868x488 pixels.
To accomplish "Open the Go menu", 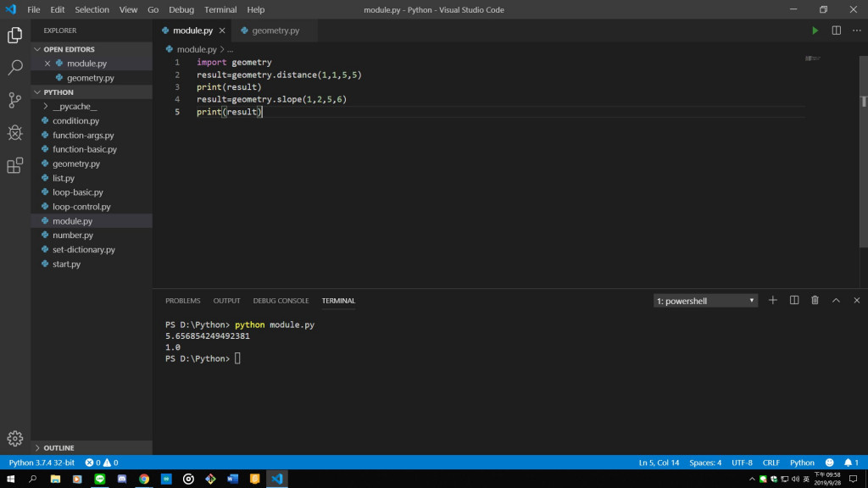I will [153, 9].
